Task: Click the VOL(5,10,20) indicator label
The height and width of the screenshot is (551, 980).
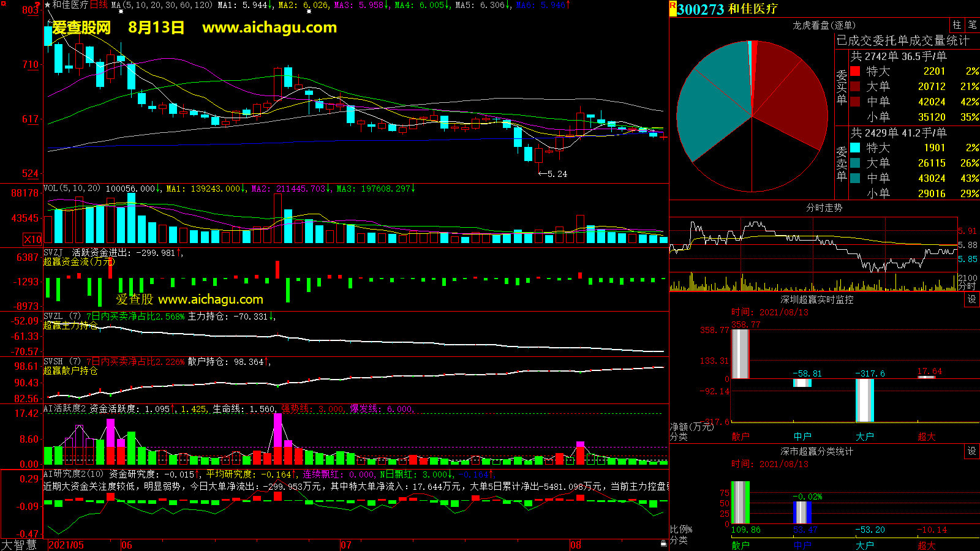Action: (x=72, y=189)
